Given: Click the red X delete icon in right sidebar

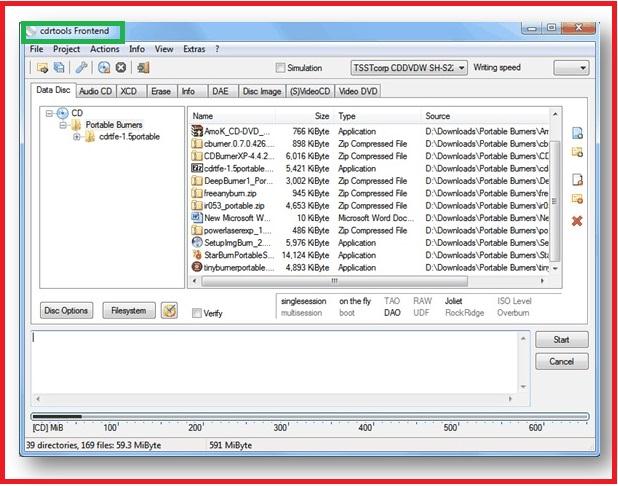Looking at the screenshot, I should (x=576, y=220).
